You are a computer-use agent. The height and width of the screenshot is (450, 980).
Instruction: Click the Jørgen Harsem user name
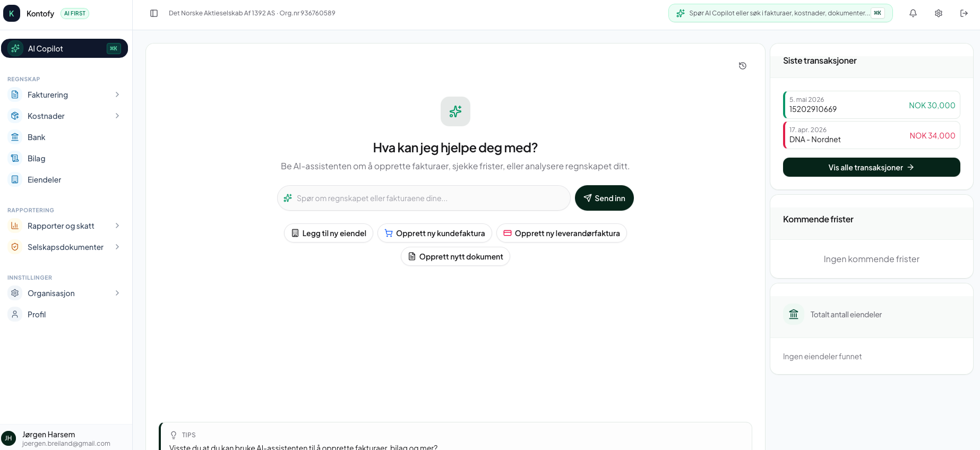pyautogui.click(x=49, y=434)
